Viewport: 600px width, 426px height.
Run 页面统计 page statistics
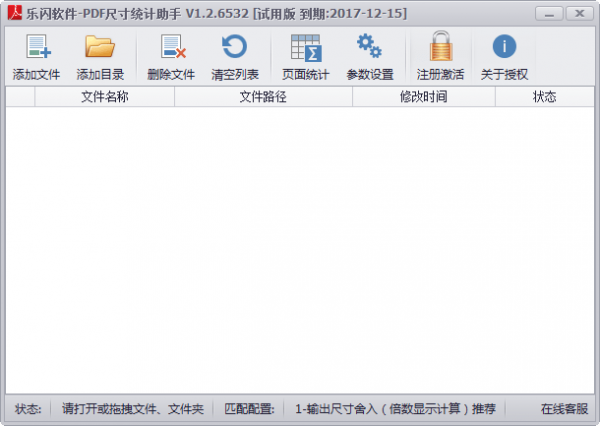[305, 57]
